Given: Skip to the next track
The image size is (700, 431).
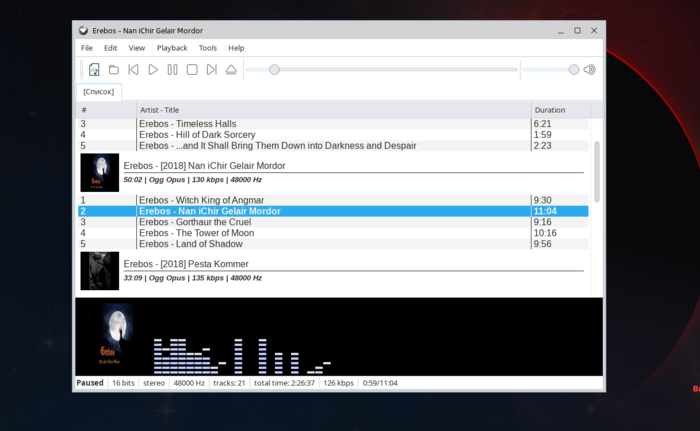Looking at the screenshot, I should [x=211, y=70].
